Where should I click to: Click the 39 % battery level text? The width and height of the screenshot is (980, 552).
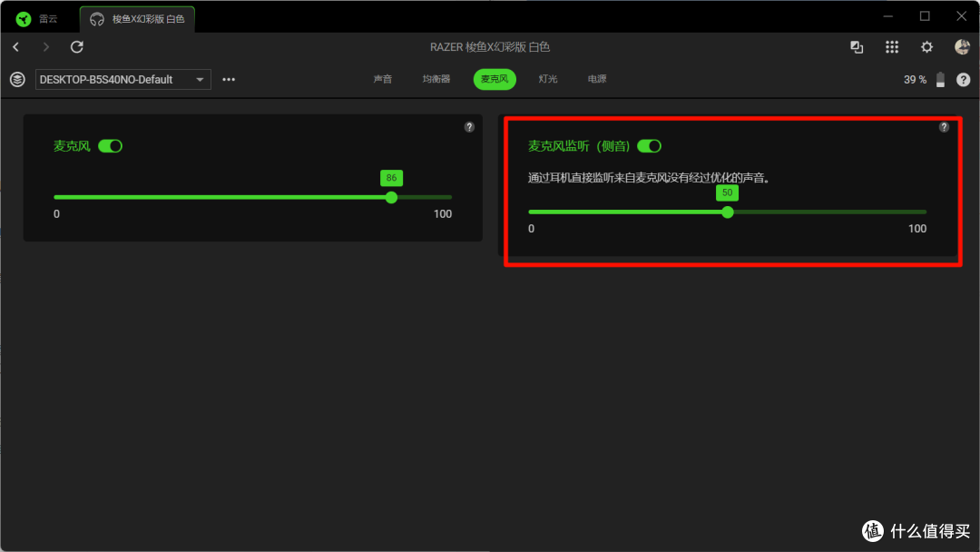coord(915,79)
